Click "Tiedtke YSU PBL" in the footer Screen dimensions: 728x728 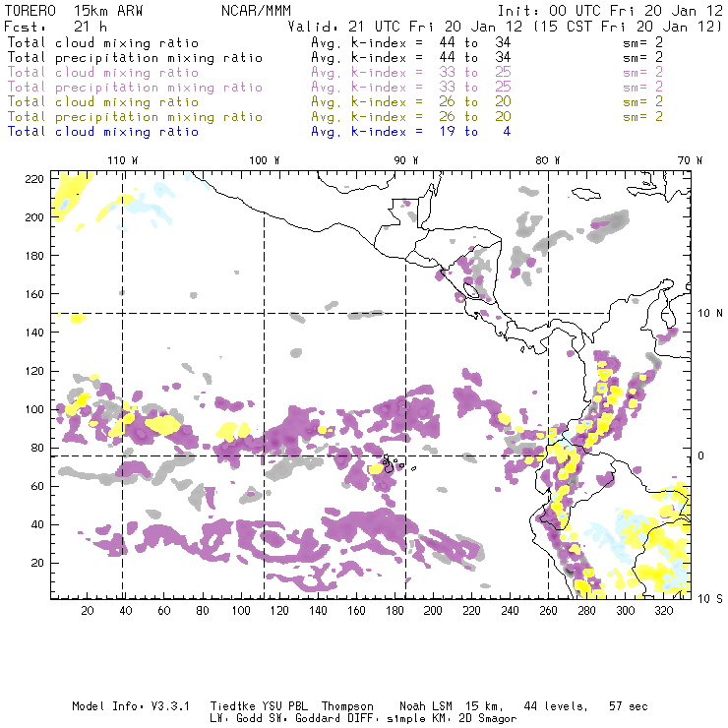[259, 706]
